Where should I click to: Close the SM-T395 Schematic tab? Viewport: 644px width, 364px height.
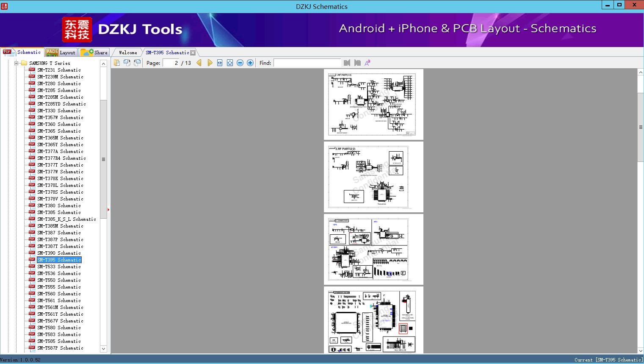pyautogui.click(x=193, y=53)
